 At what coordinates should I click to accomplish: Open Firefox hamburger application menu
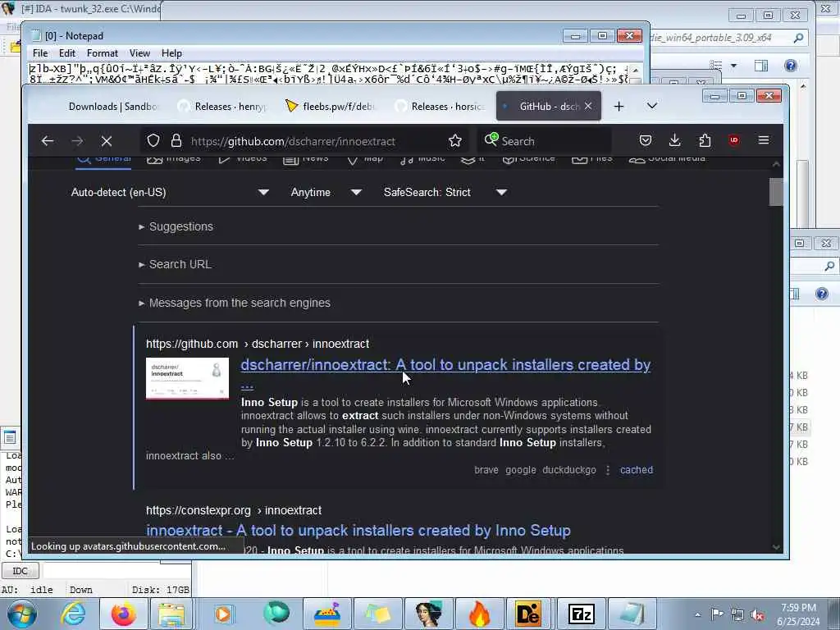pos(764,140)
